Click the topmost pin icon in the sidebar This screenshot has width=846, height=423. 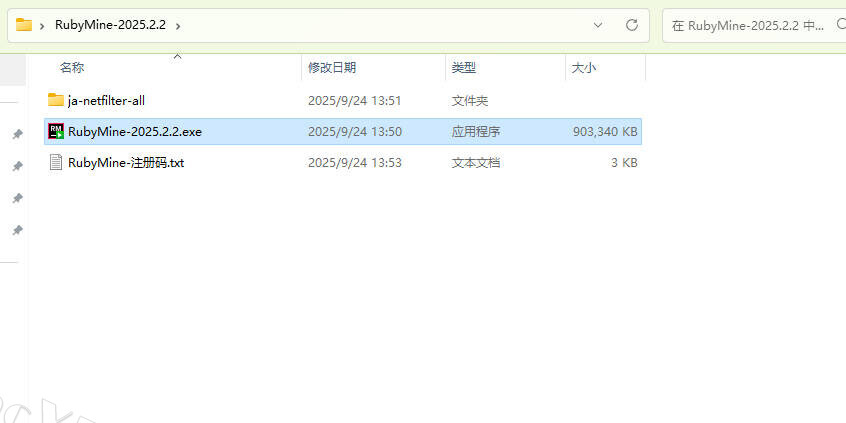click(x=17, y=134)
